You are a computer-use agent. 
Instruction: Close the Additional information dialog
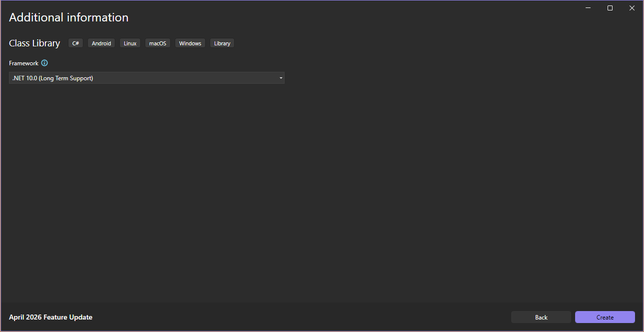[x=632, y=8]
